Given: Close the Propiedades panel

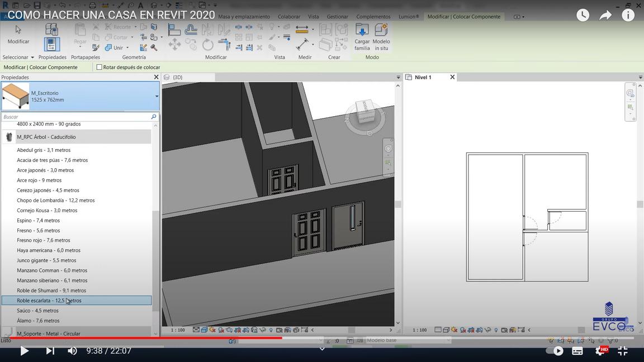Looking at the screenshot, I should (x=156, y=77).
